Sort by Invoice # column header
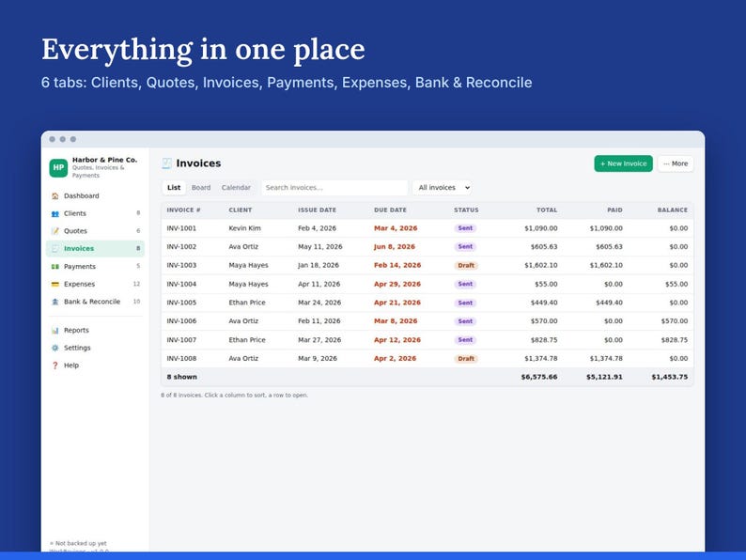746x560 pixels. pos(183,210)
